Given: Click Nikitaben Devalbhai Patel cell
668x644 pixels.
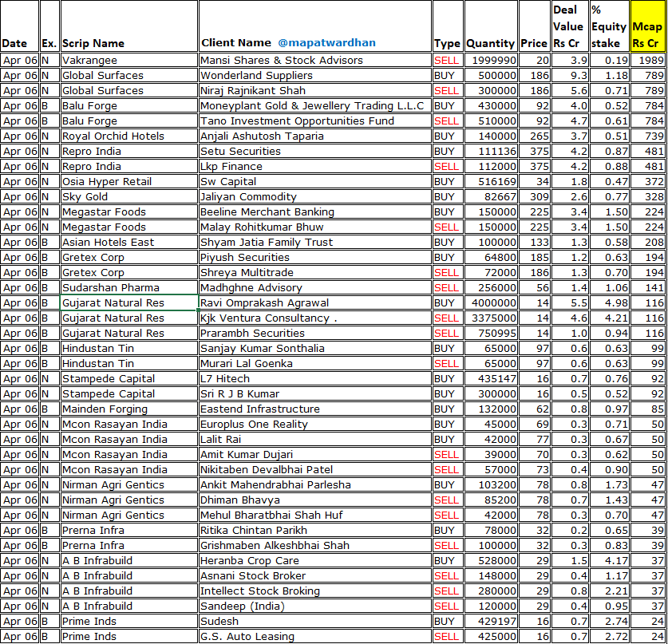Looking at the screenshot, I should point(314,470).
